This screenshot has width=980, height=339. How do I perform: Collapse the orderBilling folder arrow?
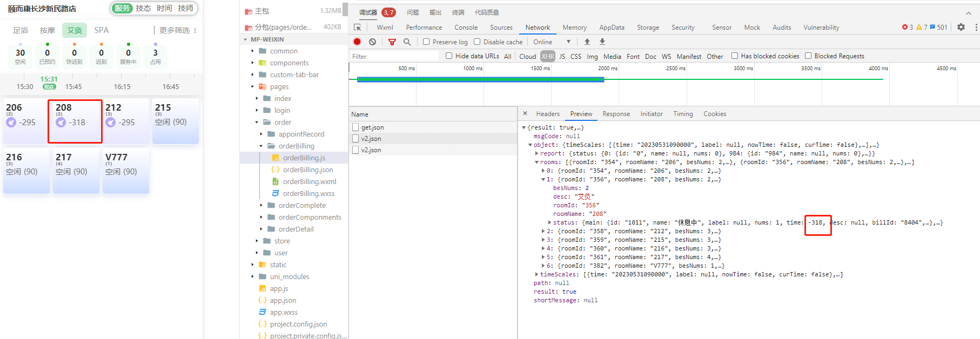click(x=261, y=146)
